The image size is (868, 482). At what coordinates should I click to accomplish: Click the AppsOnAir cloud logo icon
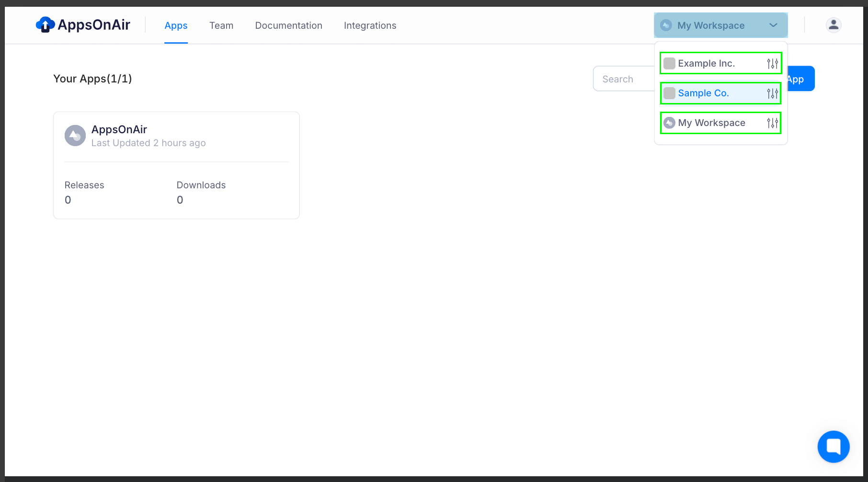pyautogui.click(x=45, y=25)
